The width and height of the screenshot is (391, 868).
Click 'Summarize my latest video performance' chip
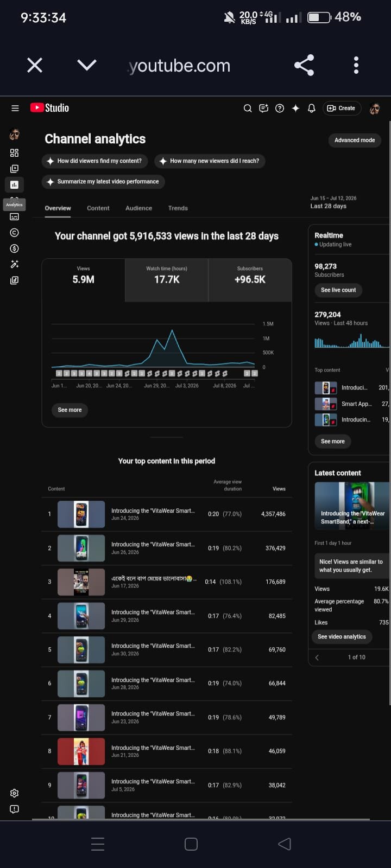click(103, 182)
